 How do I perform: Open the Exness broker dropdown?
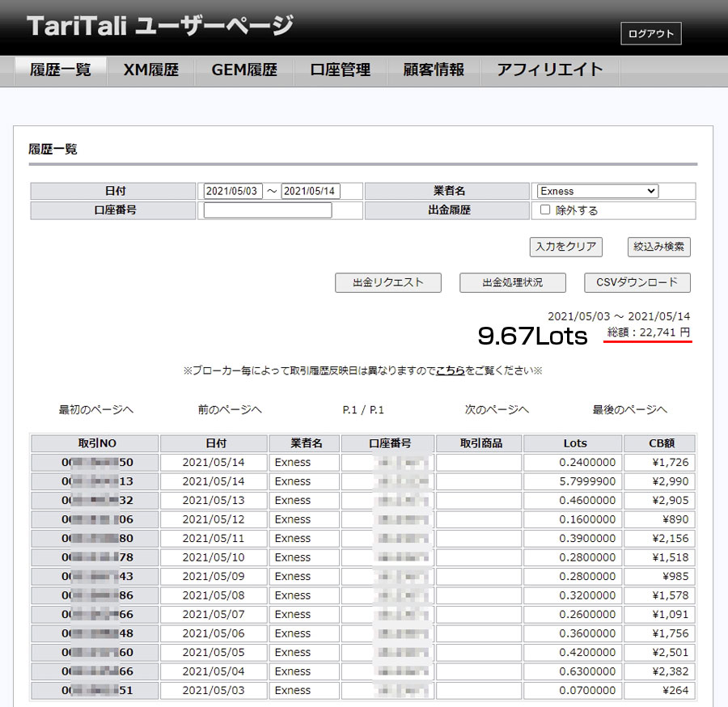tap(596, 190)
